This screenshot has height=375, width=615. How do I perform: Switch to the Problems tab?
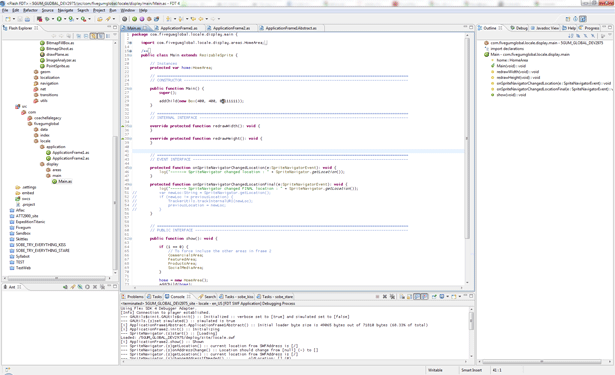coord(133,297)
